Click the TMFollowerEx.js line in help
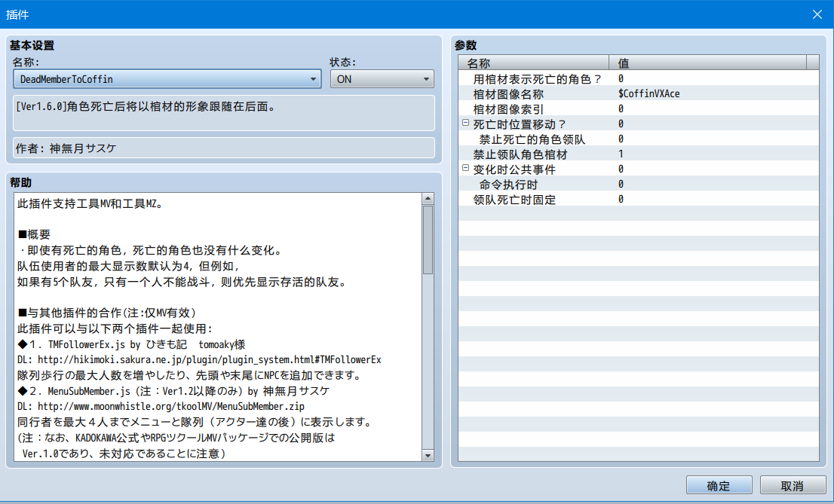This screenshot has height=504, width=834. tap(131, 344)
